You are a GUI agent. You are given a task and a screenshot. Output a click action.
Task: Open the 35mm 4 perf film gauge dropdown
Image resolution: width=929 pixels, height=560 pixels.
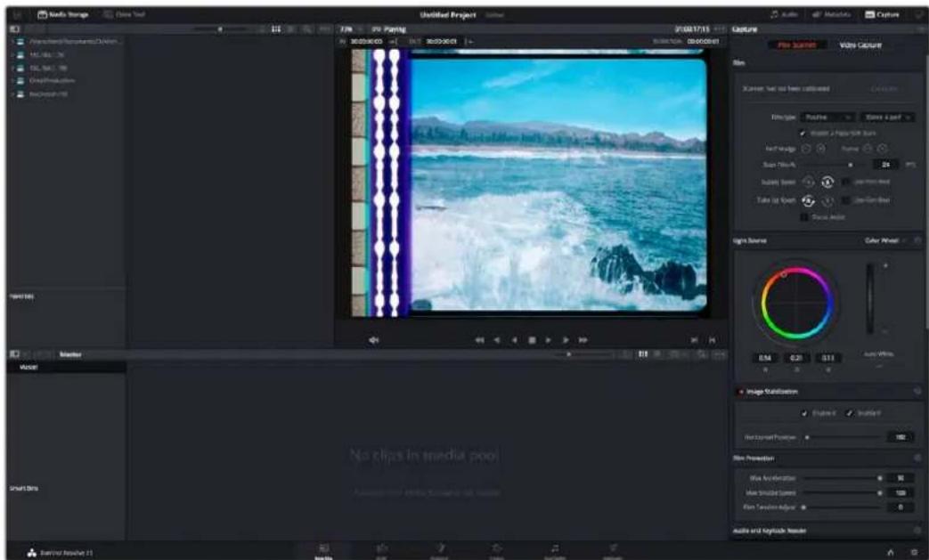(887, 118)
